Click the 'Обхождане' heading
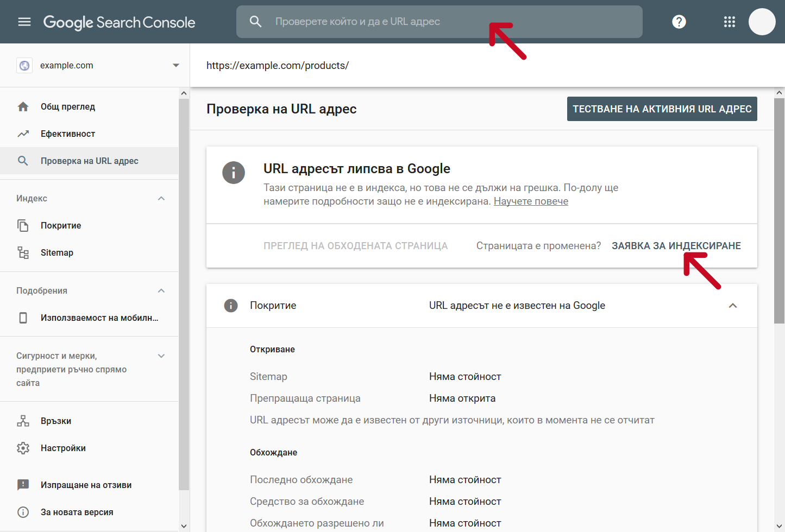Image resolution: width=785 pixels, height=532 pixels. (273, 453)
